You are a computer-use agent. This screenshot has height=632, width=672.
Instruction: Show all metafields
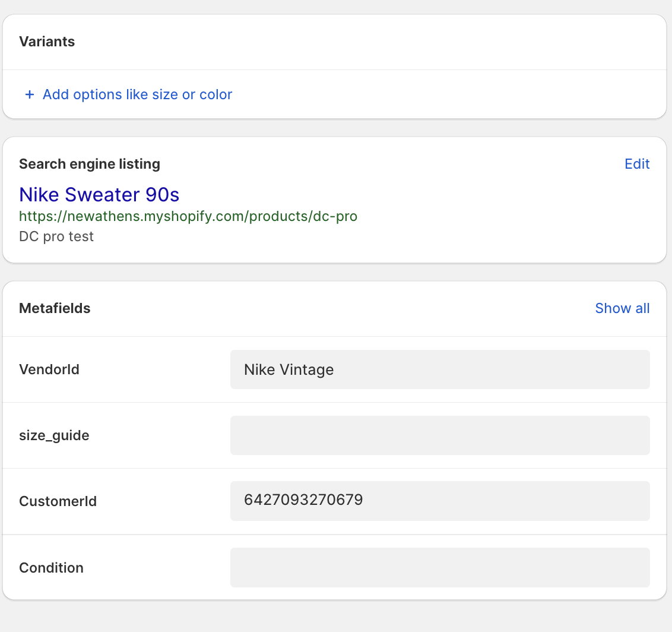point(622,308)
